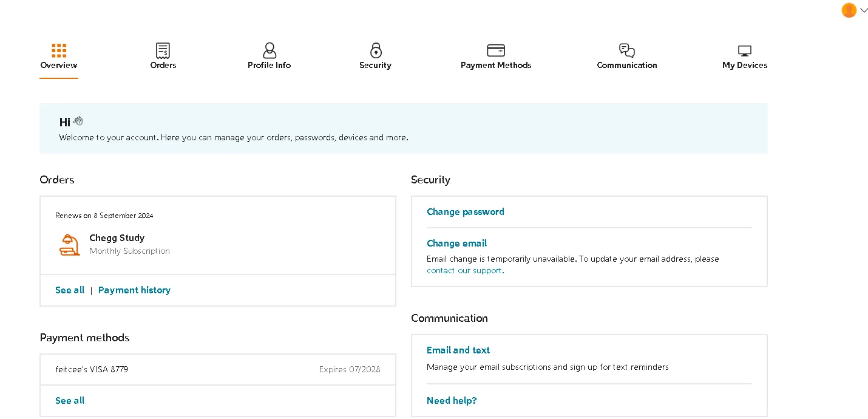Screen dimensions: 868x419
Task: Click the My Devices monitor icon
Action: coord(745,51)
